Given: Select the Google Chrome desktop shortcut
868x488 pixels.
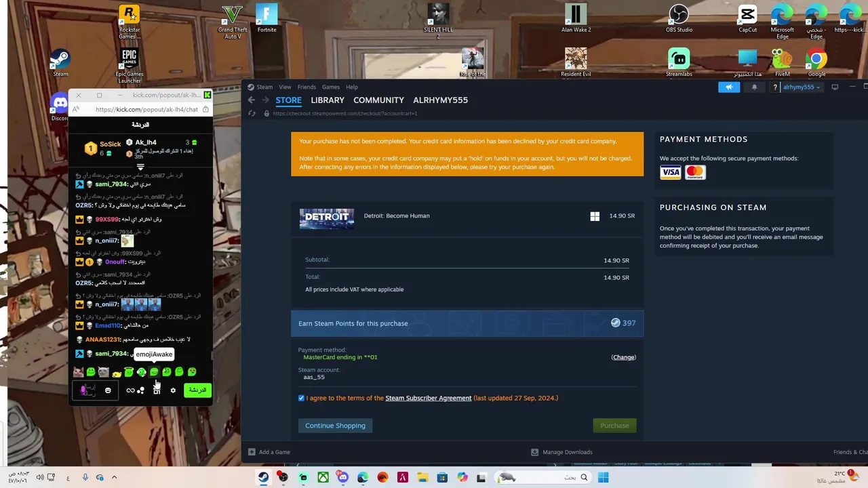Looking at the screenshot, I should click(x=816, y=62).
